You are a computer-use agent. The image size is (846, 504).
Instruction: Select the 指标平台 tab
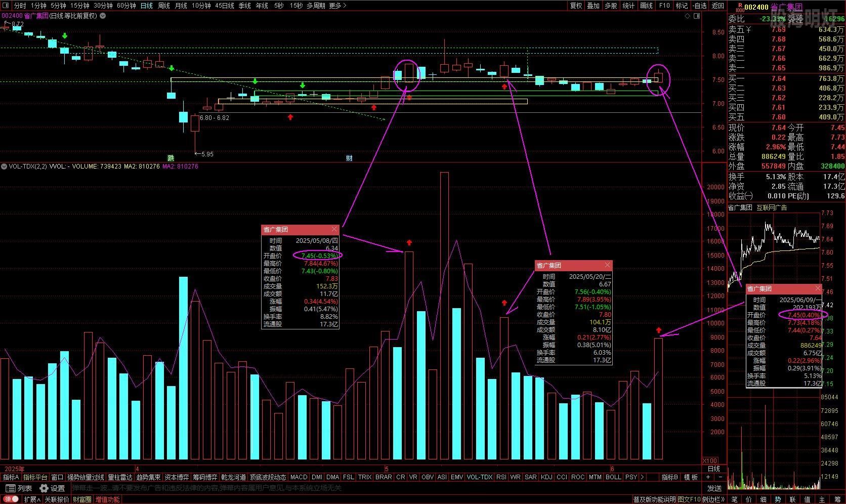pyautogui.click(x=35, y=477)
